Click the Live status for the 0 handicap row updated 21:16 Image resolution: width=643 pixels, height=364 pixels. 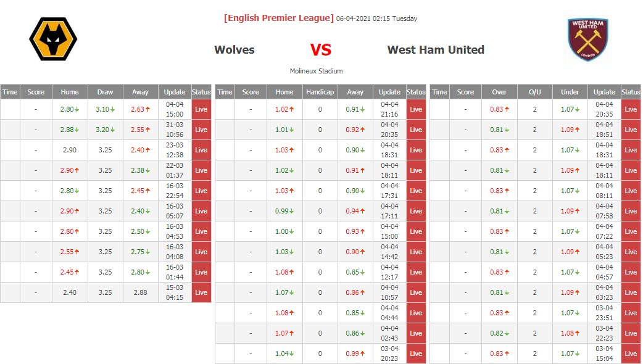415,109
